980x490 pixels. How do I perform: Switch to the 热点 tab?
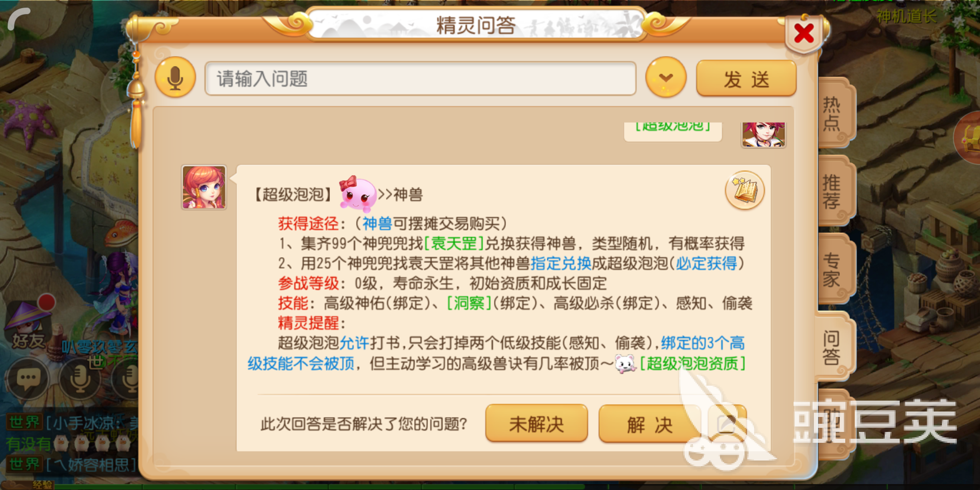(x=833, y=113)
